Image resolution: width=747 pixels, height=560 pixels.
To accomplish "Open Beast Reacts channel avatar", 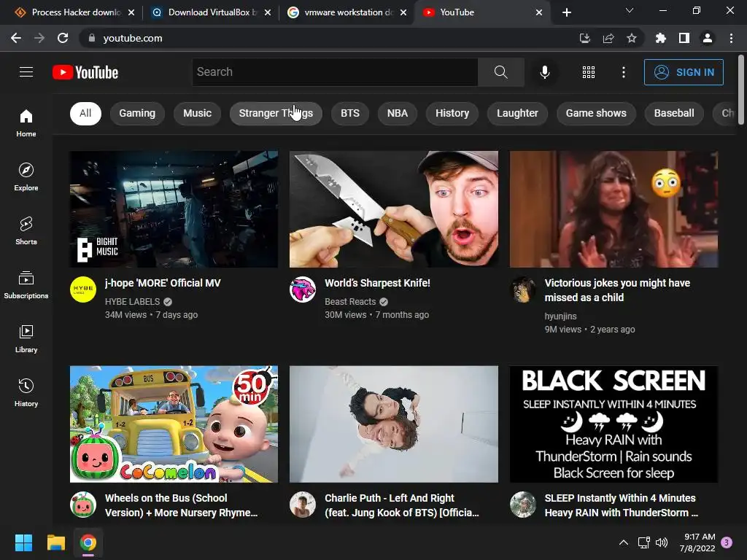I will point(303,289).
